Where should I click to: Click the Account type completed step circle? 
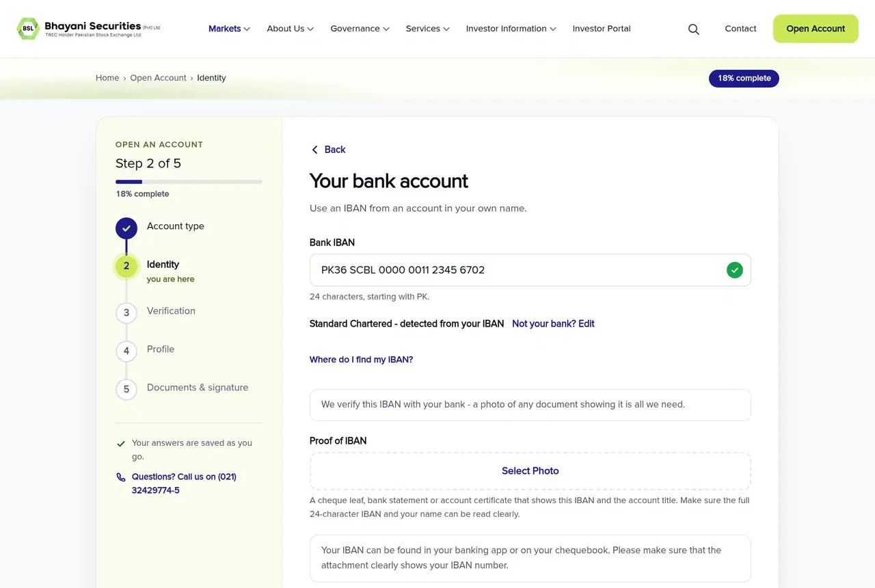pos(126,228)
